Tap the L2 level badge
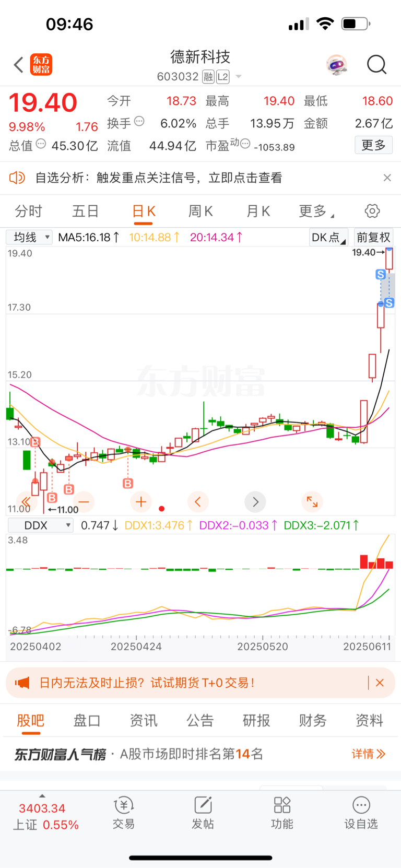 click(223, 77)
